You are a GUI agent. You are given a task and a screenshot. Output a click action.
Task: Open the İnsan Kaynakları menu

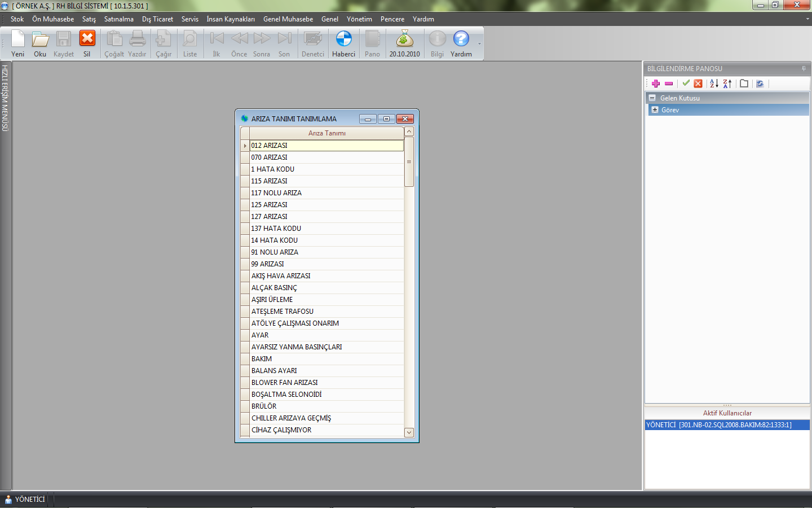click(x=230, y=19)
